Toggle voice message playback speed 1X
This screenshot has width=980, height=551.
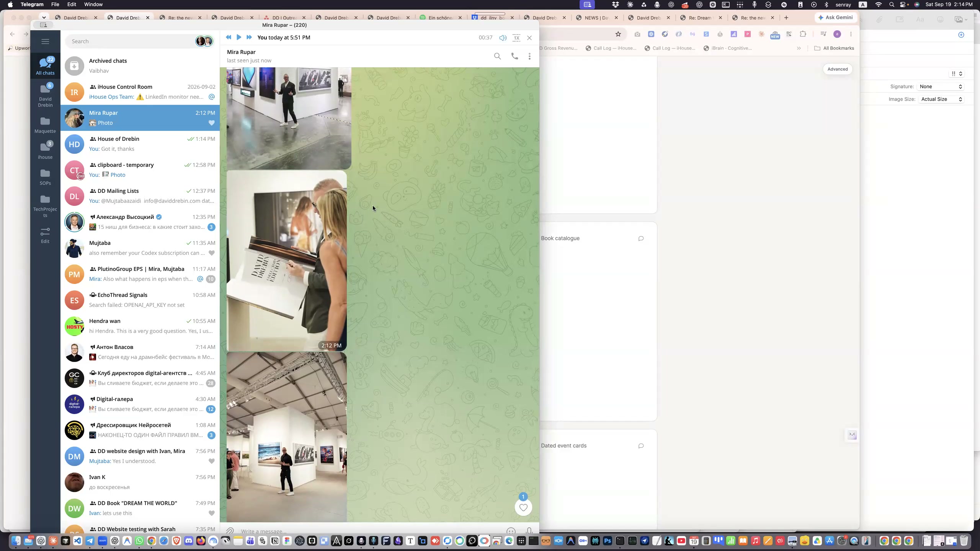pos(516,37)
